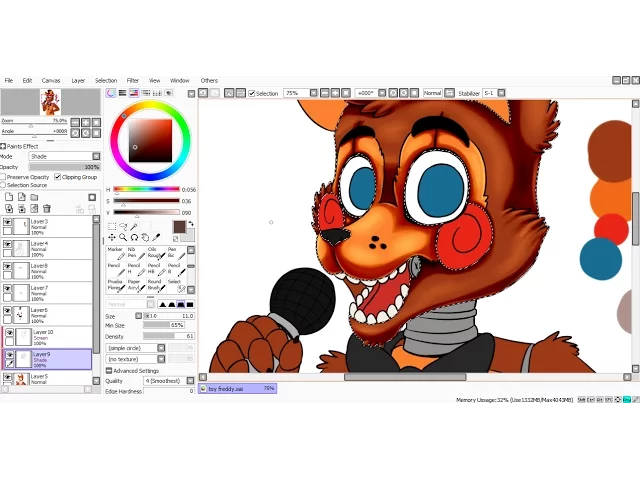640x480 pixels.
Task: Hide Layer 10 using its eye icon
Action: [x=9, y=333]
